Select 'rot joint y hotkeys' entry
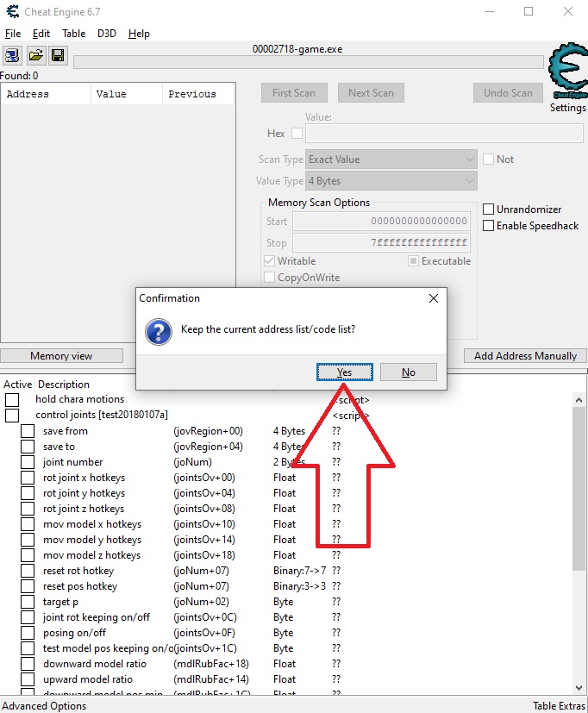The image size is (588, 713). point(84,493)
